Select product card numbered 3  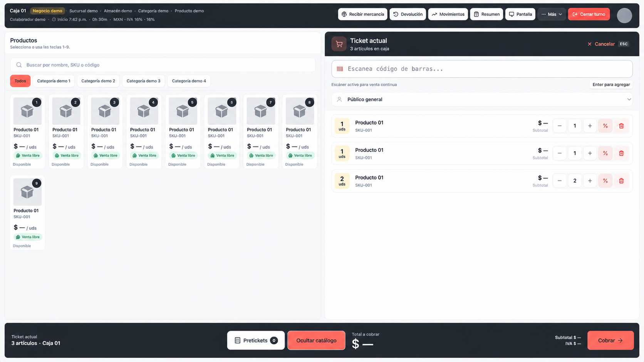tap(105, 132)
